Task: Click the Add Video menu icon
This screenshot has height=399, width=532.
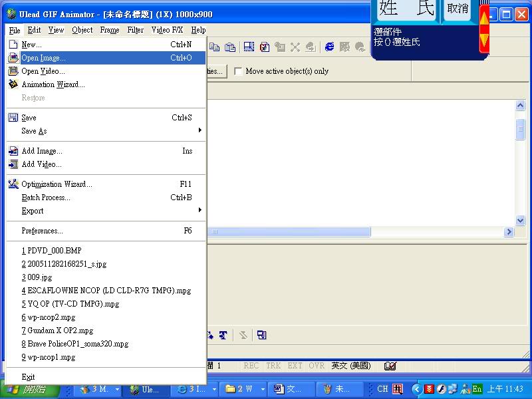Action: pos(13,164)
